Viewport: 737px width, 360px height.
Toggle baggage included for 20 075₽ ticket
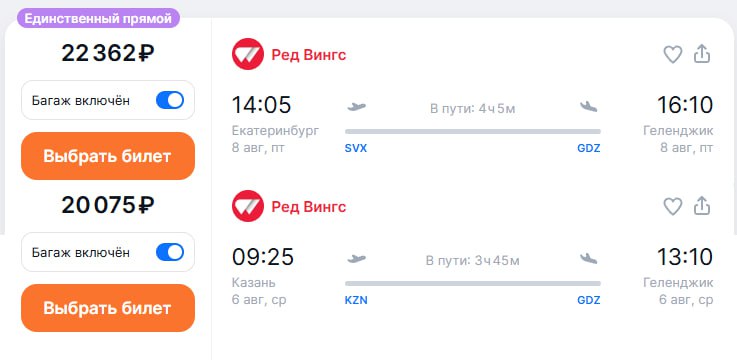point(170,252)
